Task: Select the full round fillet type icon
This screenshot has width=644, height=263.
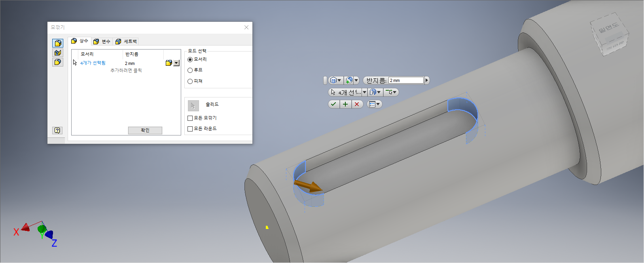Action: point(58,62)
